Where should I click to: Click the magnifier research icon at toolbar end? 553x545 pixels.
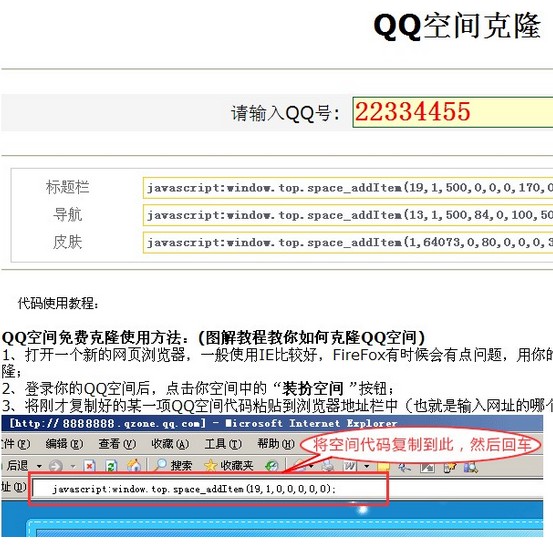click(471, 467)
